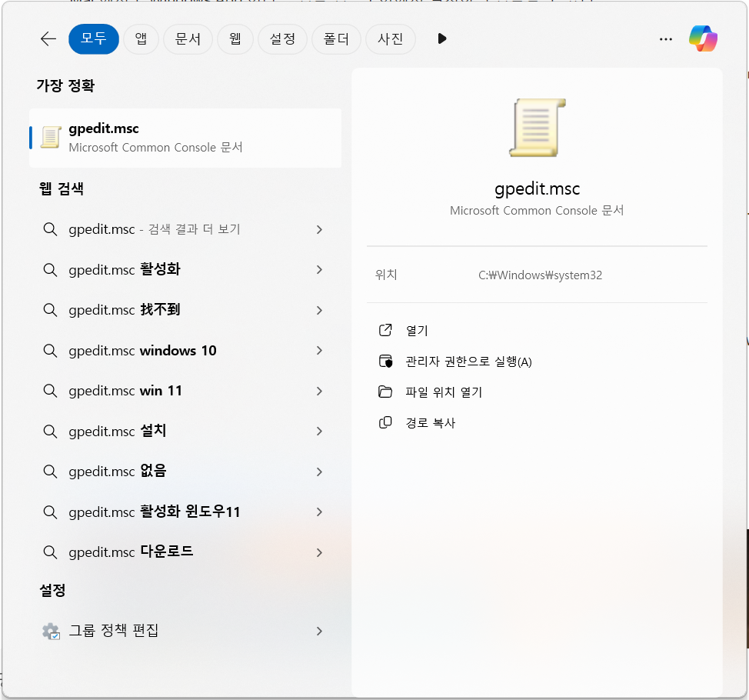749x700 pixels.
Task: Expand chevron for gpedit.msc 설치
Action: click(319, 431)
